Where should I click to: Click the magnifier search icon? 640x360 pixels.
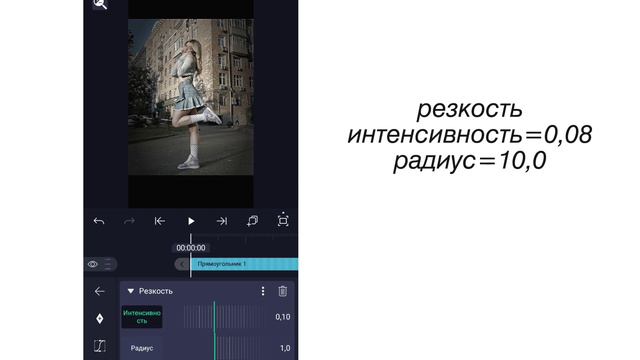(100, 4)
